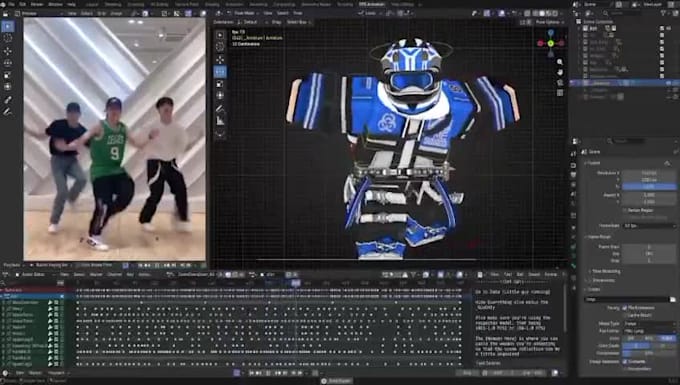Toggle checkbox of first collection under Scene Collection

point(662,28)
